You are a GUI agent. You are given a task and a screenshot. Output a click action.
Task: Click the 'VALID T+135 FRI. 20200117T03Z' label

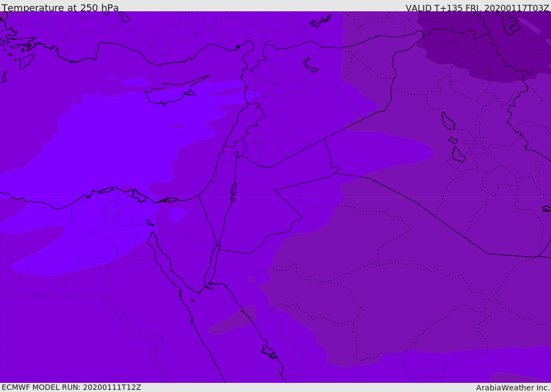(x=477, y=8)
